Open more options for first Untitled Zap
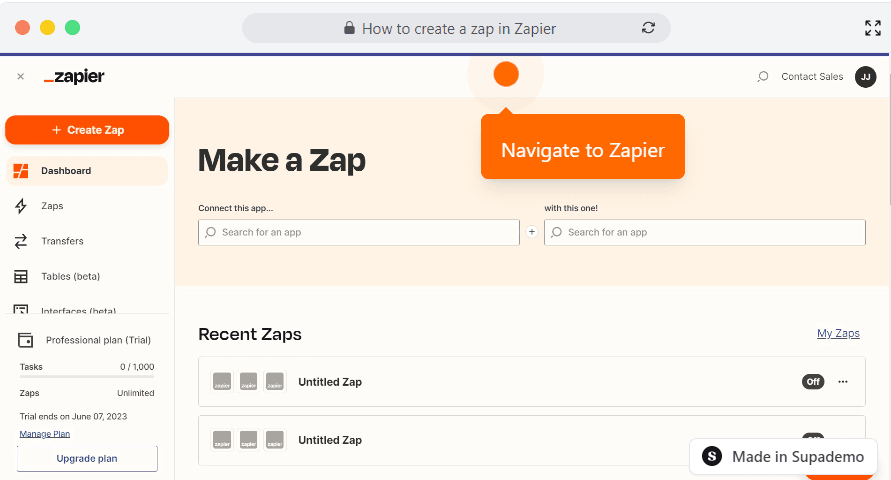Screen dimensions: 891x480 click(843, 382)
